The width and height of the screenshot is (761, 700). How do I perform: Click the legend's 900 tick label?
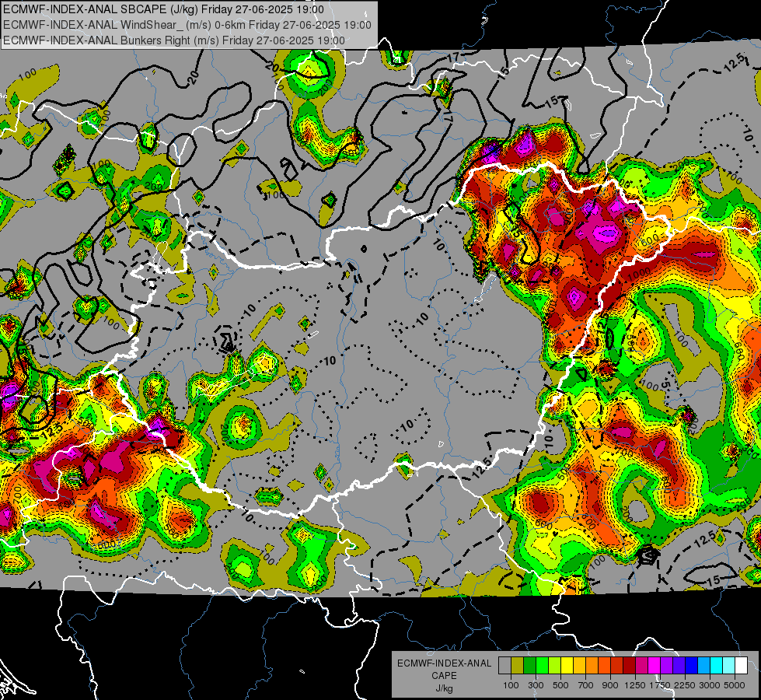610,685
